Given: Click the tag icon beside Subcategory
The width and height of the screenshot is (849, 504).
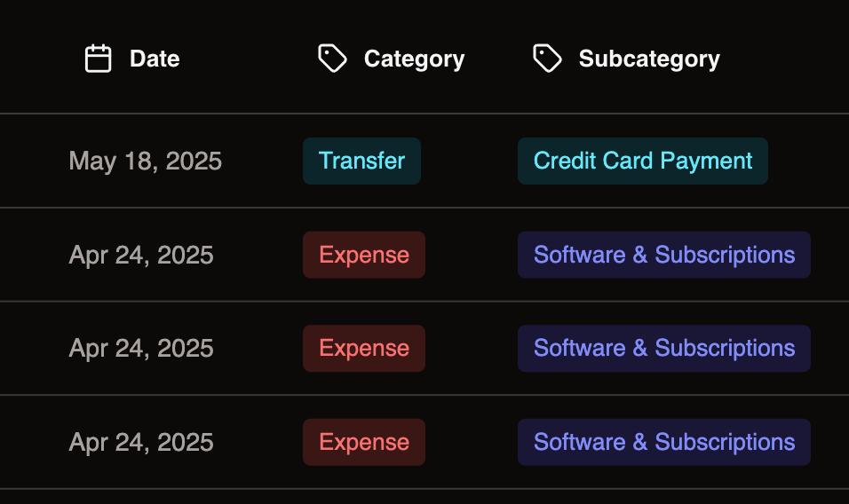Looking at the screenshot, I should (547, 59).
